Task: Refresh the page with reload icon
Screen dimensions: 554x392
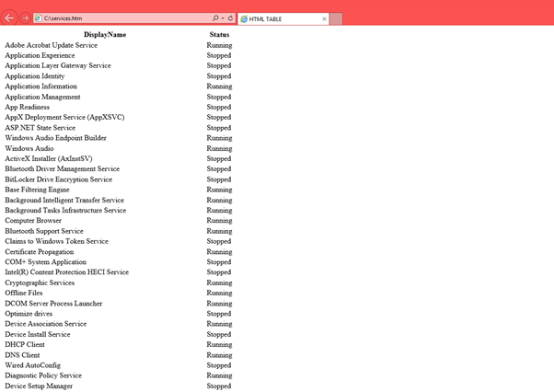Action: [x=230, y=18]
